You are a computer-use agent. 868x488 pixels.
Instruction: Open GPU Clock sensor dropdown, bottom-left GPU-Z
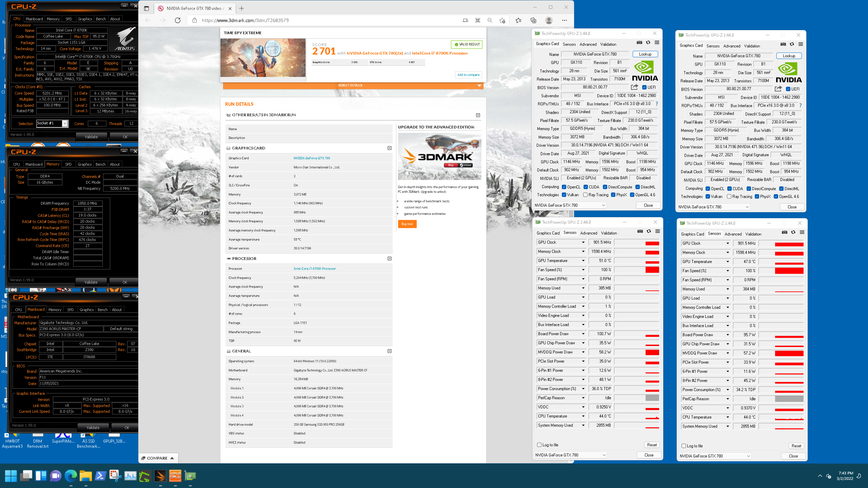(x=583, y=242)
